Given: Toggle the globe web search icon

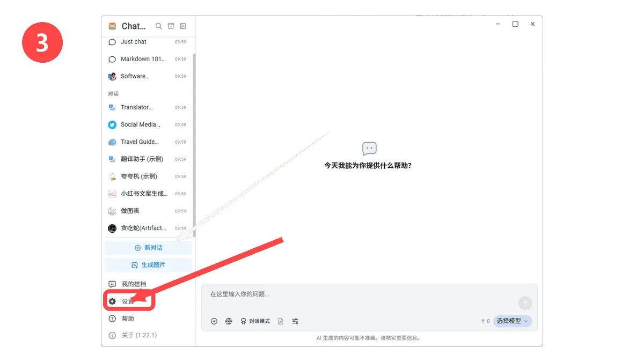Looking at the screenshot, I should point(229,321).
